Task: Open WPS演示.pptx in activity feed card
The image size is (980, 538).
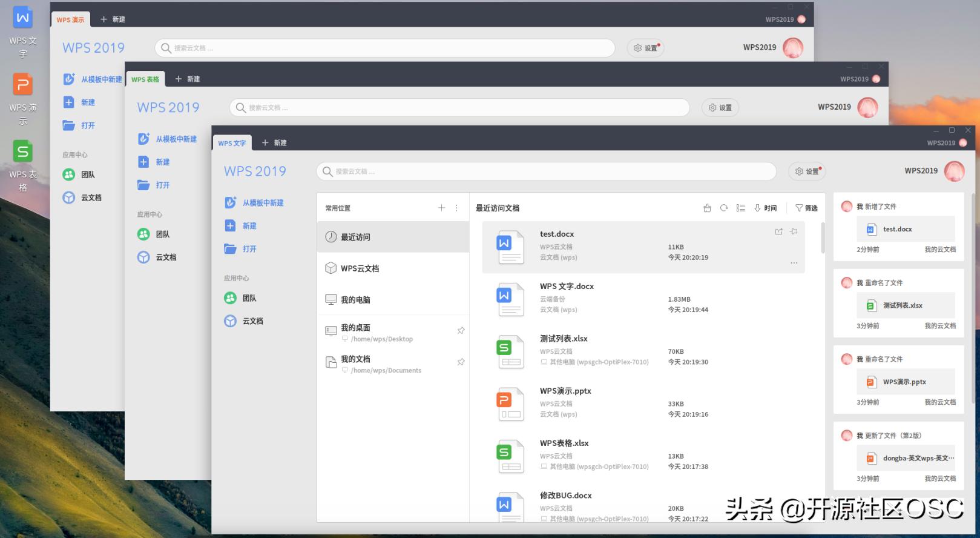Action: [x=906, y=382]
